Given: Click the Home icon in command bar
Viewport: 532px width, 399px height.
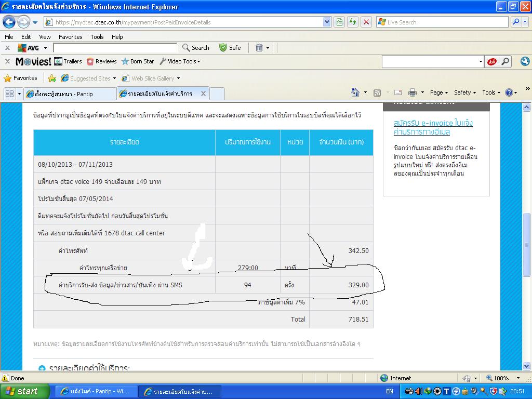Looking at the screenshot, I should [x=355, y=92].
